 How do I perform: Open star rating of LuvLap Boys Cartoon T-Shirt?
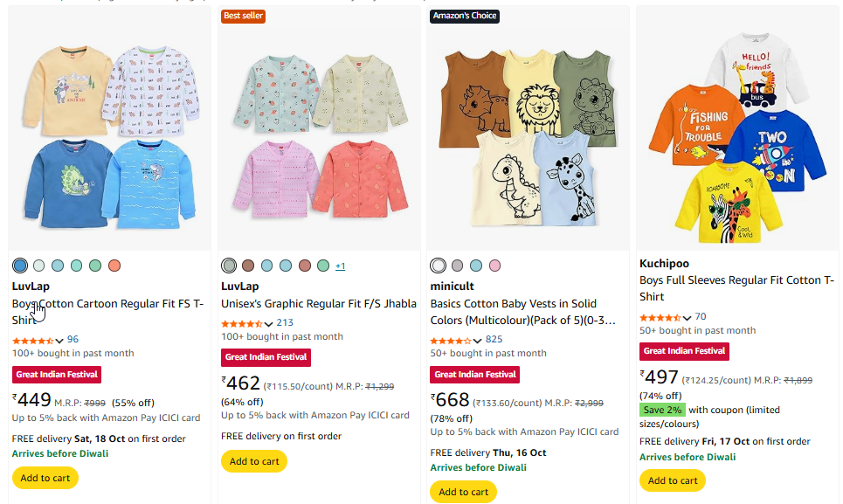[x=33, y=340]
